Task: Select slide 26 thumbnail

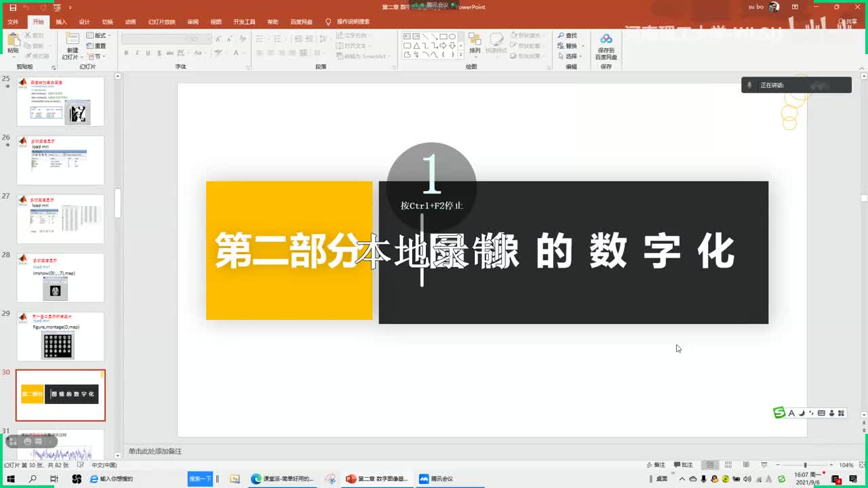Action: [60, 160]
